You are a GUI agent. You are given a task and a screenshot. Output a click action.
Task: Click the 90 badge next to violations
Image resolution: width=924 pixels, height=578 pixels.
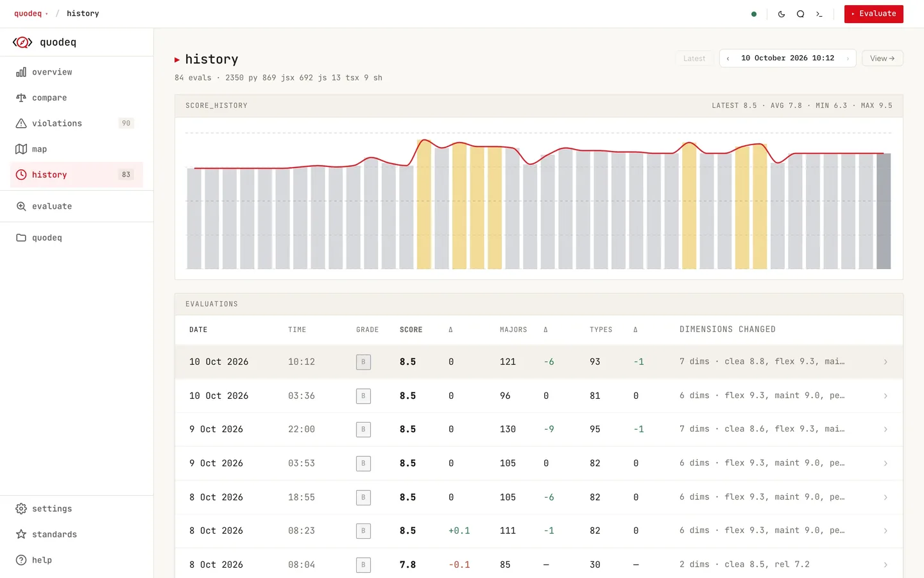126,123
